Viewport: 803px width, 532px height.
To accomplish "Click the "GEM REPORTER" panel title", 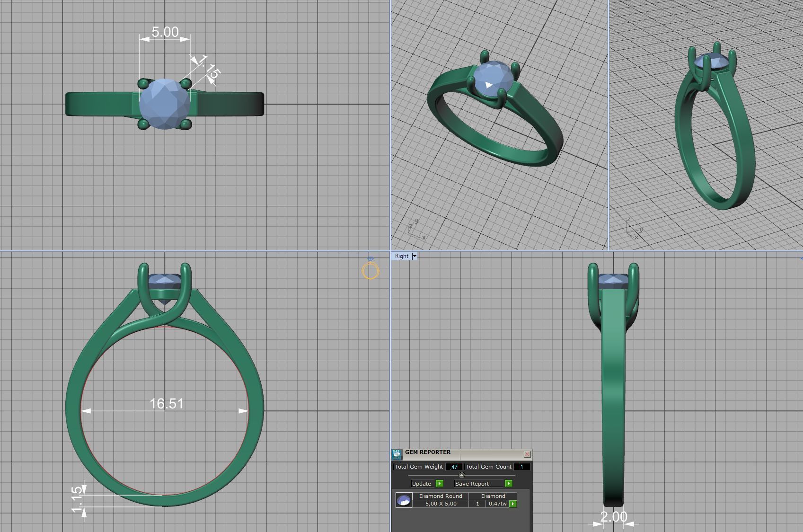I will [428, 452].
